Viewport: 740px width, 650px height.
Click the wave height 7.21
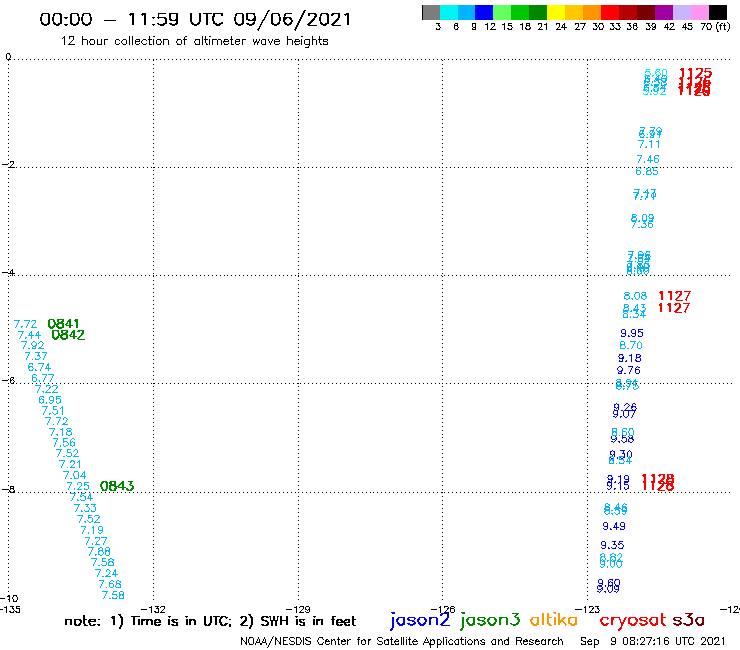point(70,464)
